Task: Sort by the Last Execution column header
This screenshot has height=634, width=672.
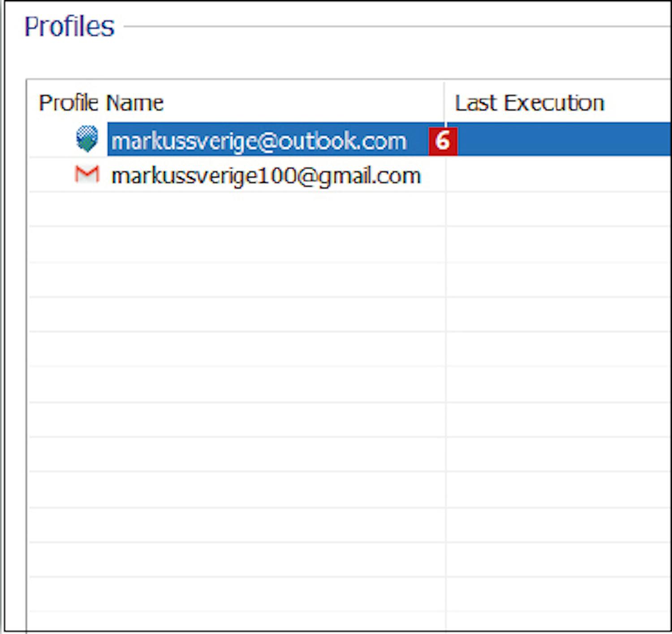Action: click(x=530, y=103)
